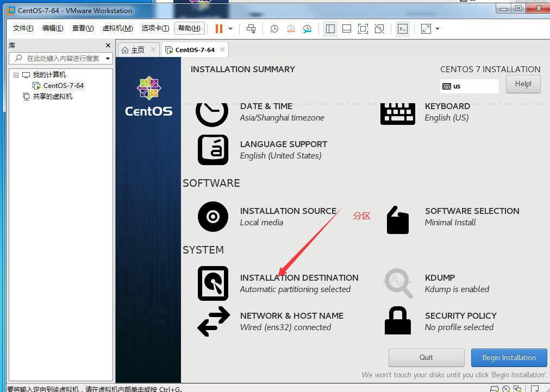The width and height of the screenshot is (550, 392).
Task: Click the us keyboard layout indicator
Action: coord(470,86)
